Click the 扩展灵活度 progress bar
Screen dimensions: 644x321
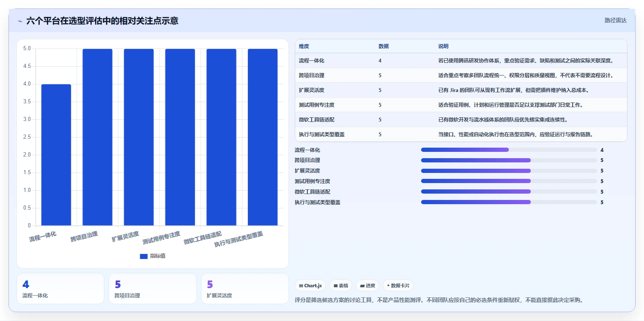509,171
